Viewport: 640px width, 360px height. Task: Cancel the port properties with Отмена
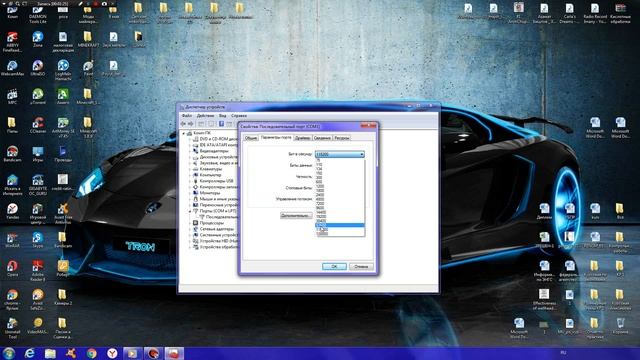(361, 267)
